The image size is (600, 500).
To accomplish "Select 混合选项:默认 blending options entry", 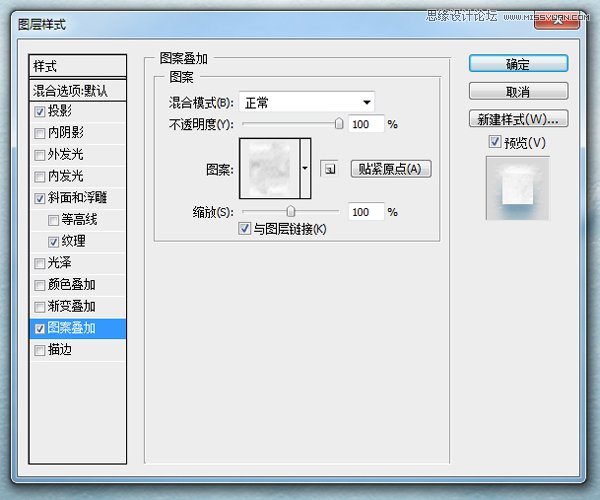I will pos(78,91).
